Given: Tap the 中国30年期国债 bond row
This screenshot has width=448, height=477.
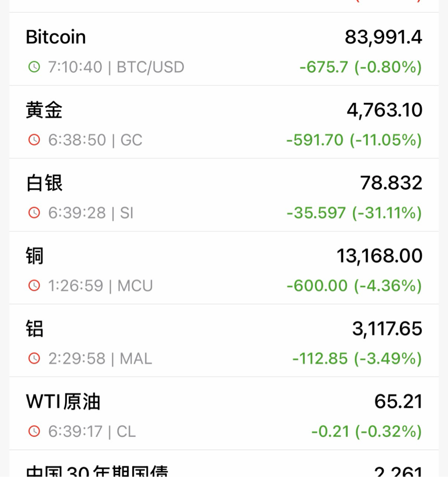Looking at the screenshot, I should coord(97,471).
